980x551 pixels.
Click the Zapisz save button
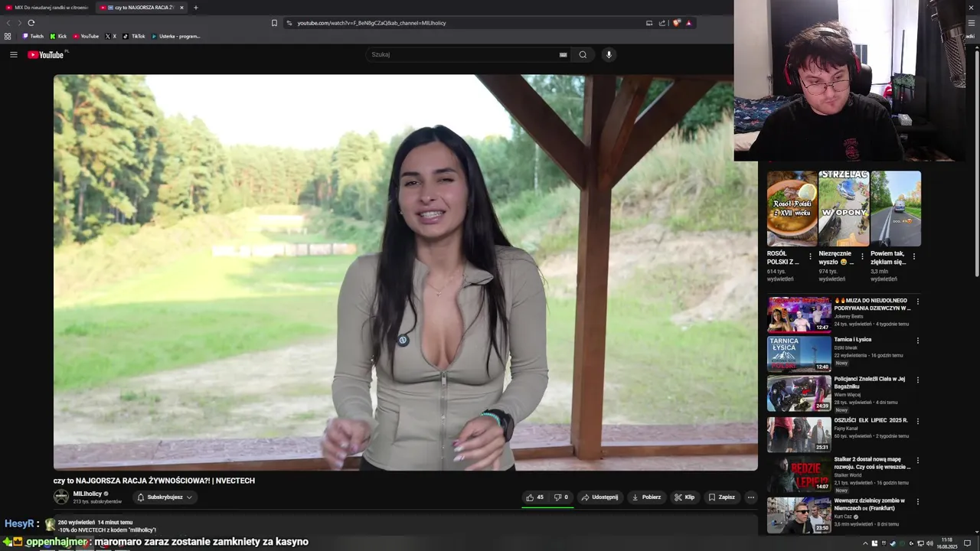[x=721, y=497]
